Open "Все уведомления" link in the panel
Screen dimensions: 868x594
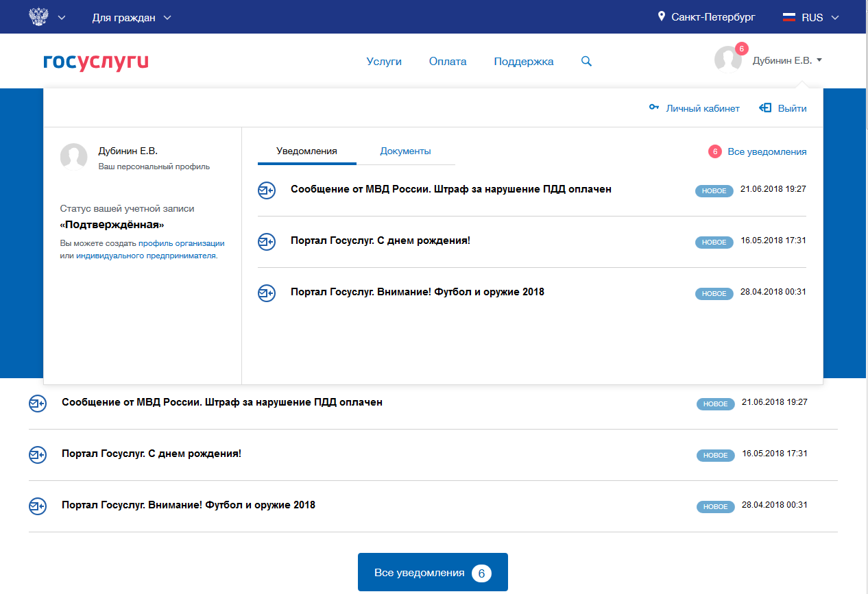click(767, 151)
